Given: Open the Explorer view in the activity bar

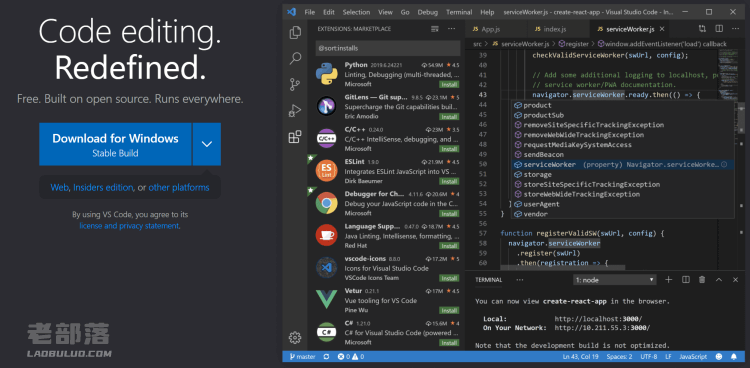Looking at the screenshot, I should [295, 33].
